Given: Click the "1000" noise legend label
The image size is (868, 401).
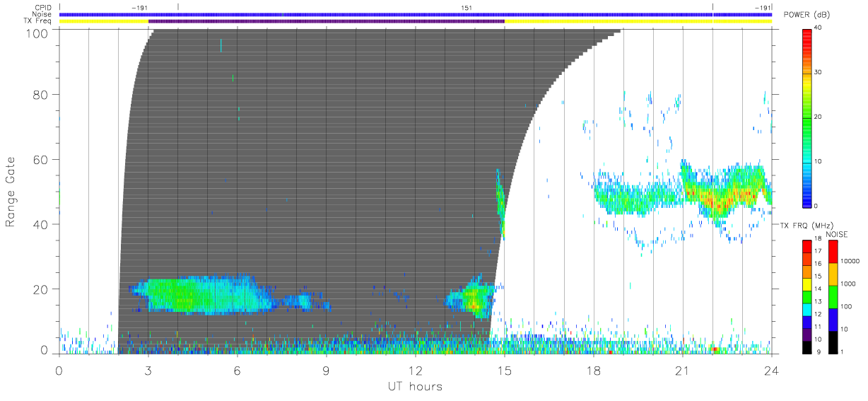Looking at the screenshot, I should pyautogui.click(x=850, y=285).
